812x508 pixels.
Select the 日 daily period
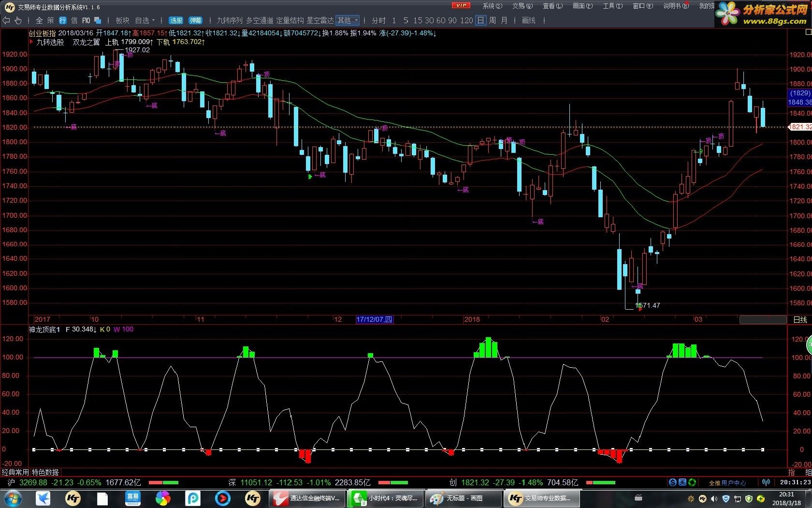pyautogui.click(x=480, y=20)
